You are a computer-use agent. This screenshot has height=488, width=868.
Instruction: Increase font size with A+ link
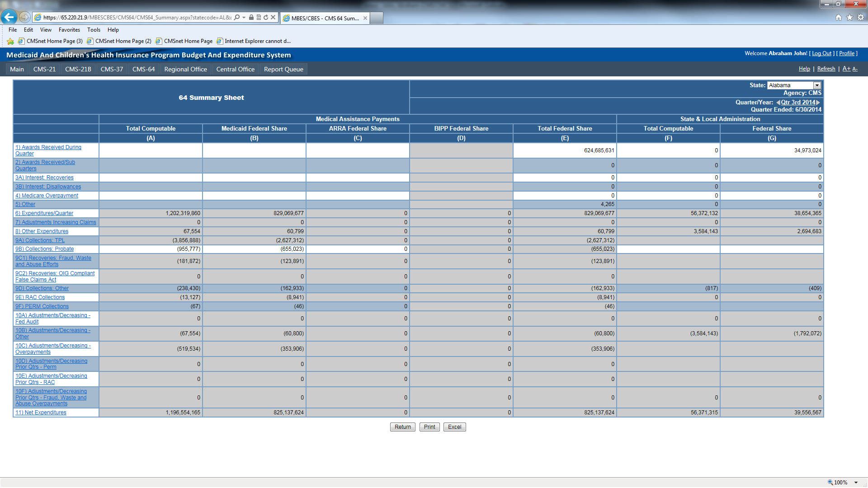pyautogui.click(x=846, y=69)
